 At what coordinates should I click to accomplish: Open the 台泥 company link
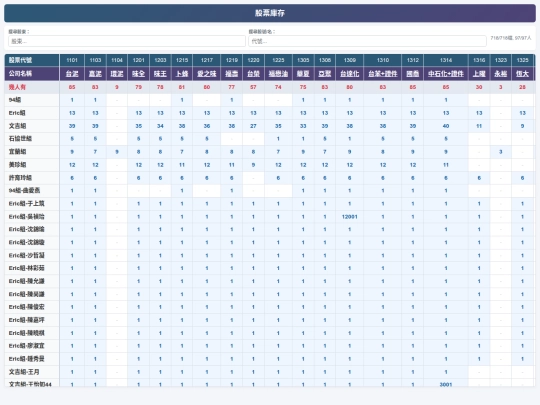click(72, 74)
